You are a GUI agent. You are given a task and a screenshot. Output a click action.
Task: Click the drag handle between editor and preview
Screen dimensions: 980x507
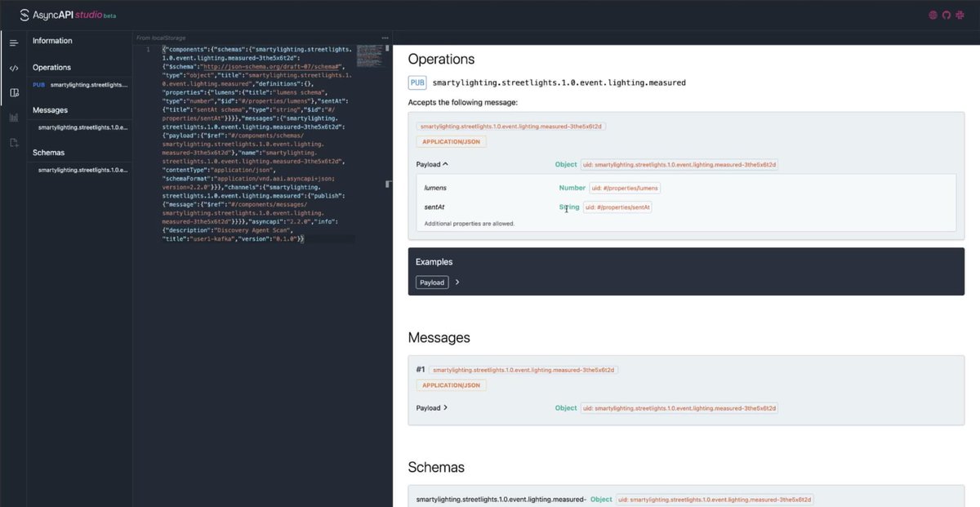pos(389,184)
